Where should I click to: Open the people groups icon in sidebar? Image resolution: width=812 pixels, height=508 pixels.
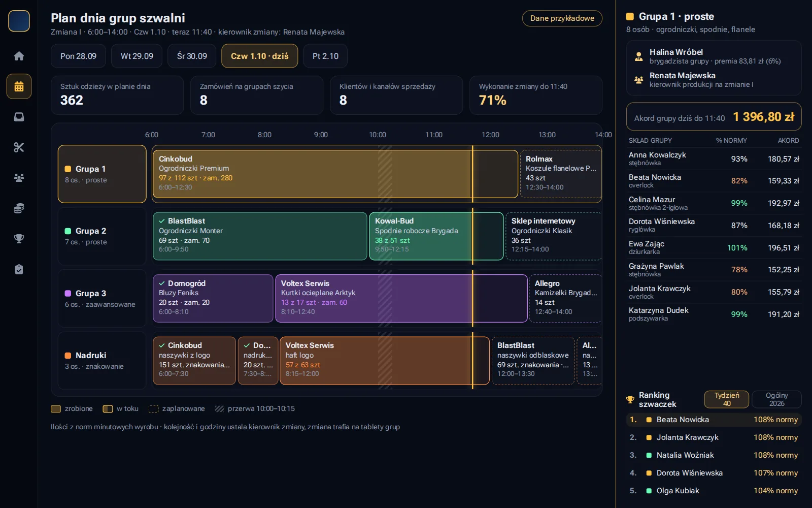point(19,178)
